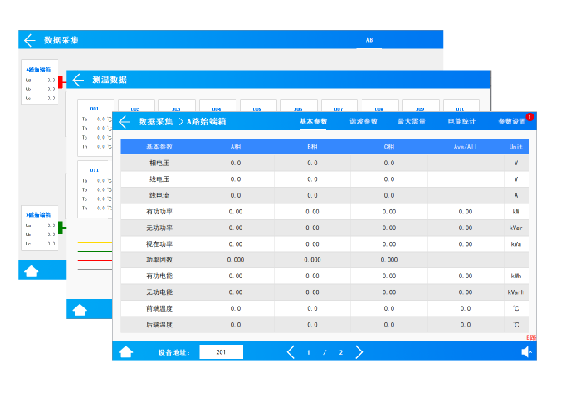
Task: Click the 测温数据 window title
Action: 109,80
